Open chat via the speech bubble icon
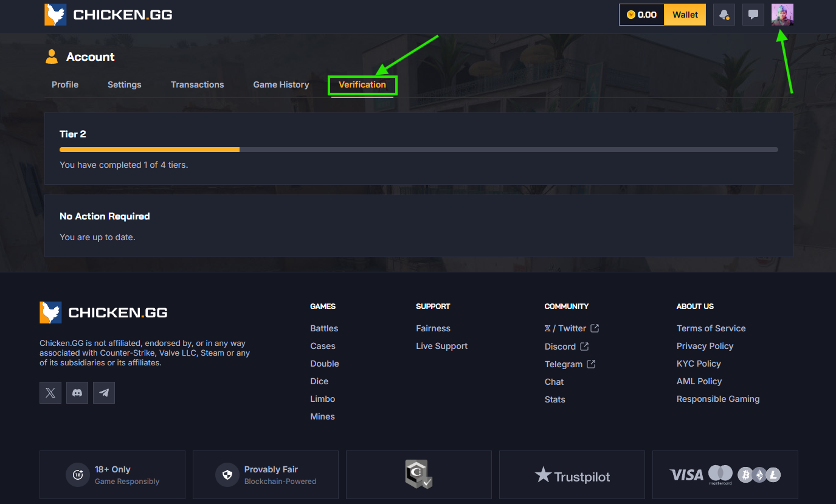This screenshot has width=836, height=504. (753, 14)
